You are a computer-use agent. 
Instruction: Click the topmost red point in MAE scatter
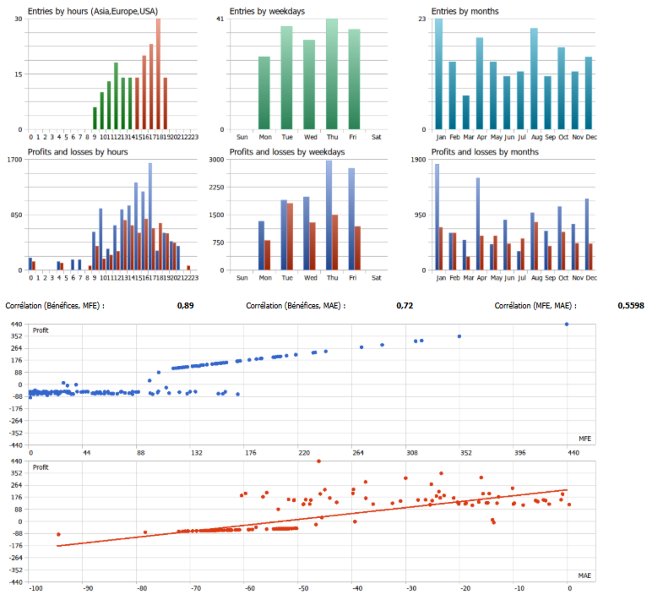click(x=319, y=461)
